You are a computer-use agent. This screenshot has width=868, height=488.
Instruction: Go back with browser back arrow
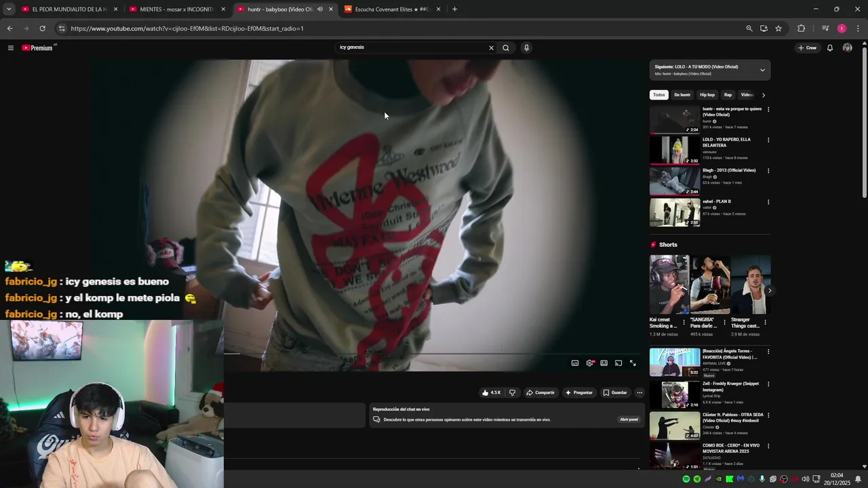[9, 28]
